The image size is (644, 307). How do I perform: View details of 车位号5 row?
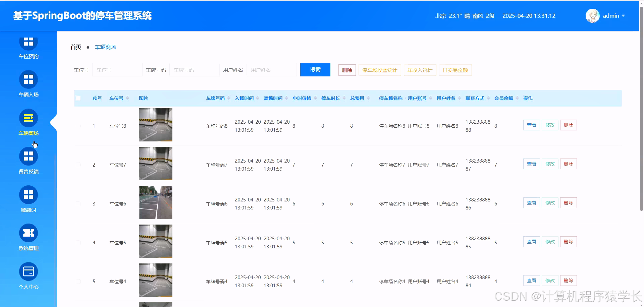(x=531, y=242)
